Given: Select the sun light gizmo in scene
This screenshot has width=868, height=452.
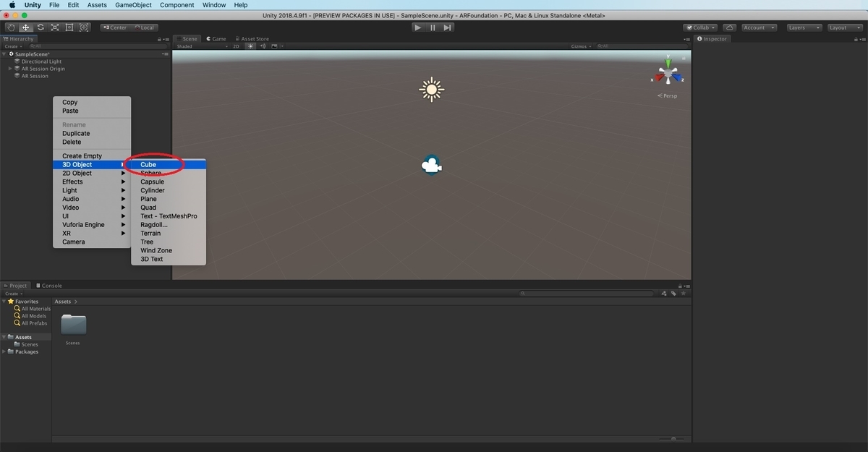Looking at the screenshot, I should click(x=432, y=90).
